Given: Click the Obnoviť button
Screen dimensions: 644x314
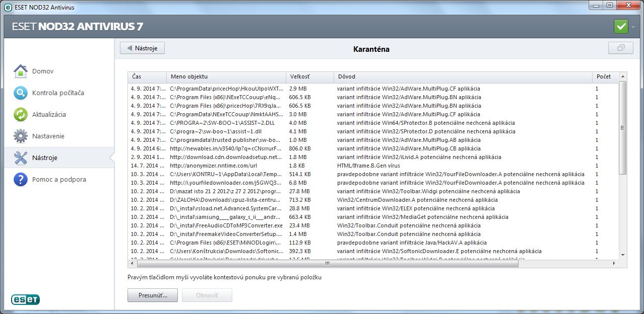Looking at the screenshot, I should [x=207, y=295].
